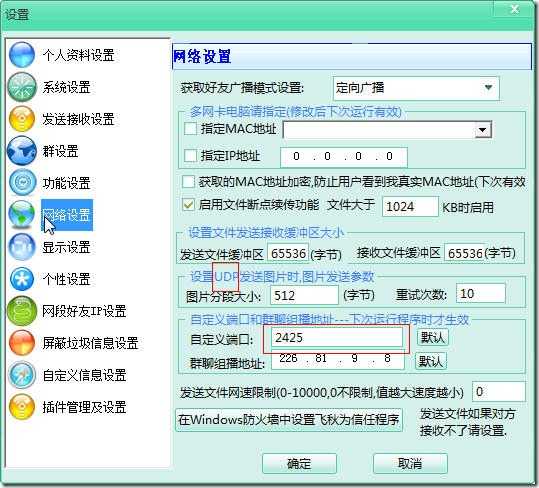The image size is (539, 488).
Task: Open 个人资料设置 settings page
Action: coord(78,55)
